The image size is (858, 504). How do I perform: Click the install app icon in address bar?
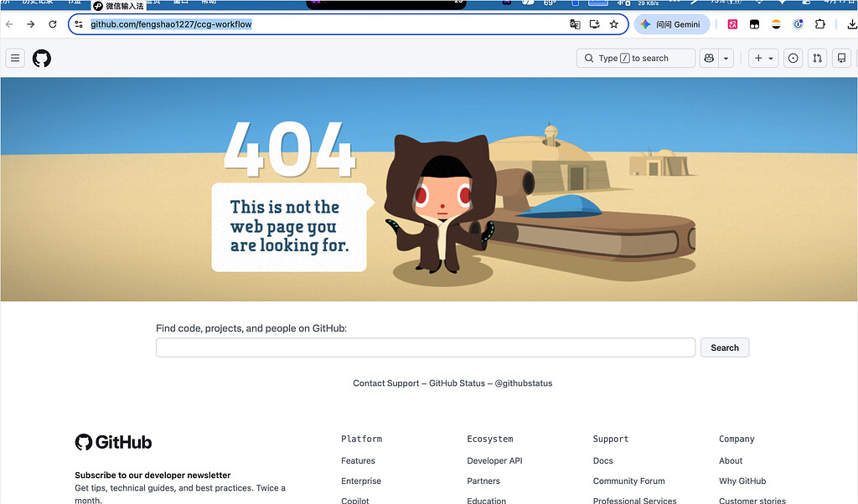tap(595, 24)
